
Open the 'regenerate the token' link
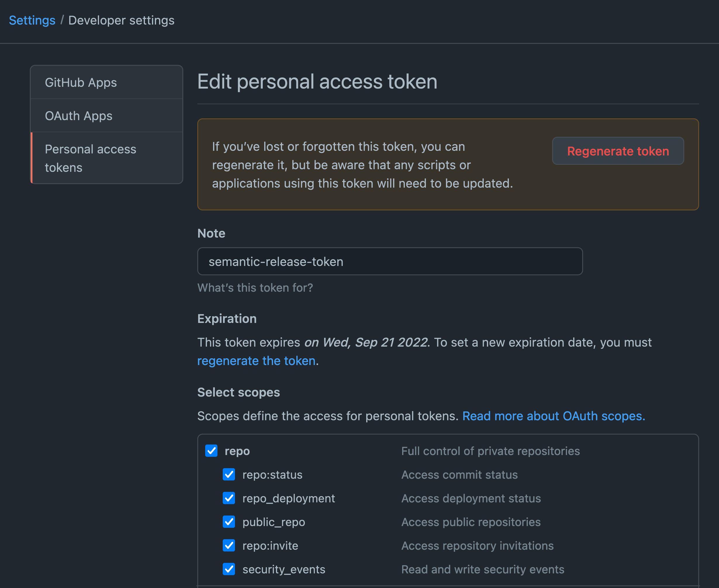[x=256, y=360]
